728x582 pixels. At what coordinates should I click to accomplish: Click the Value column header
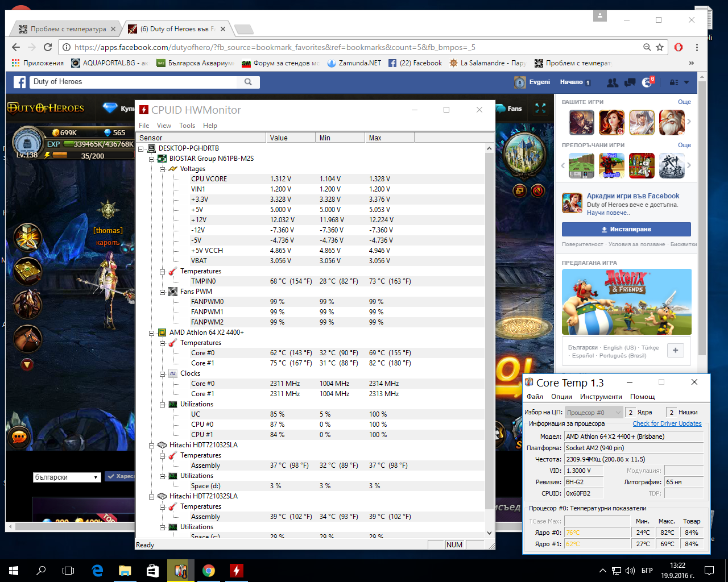click(290, 138)
